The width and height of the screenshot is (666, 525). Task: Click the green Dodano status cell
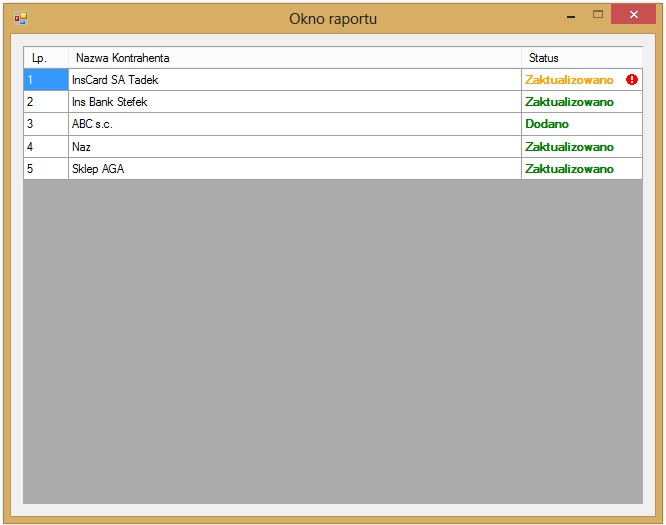pyautogui.click(x=547, y=124)
